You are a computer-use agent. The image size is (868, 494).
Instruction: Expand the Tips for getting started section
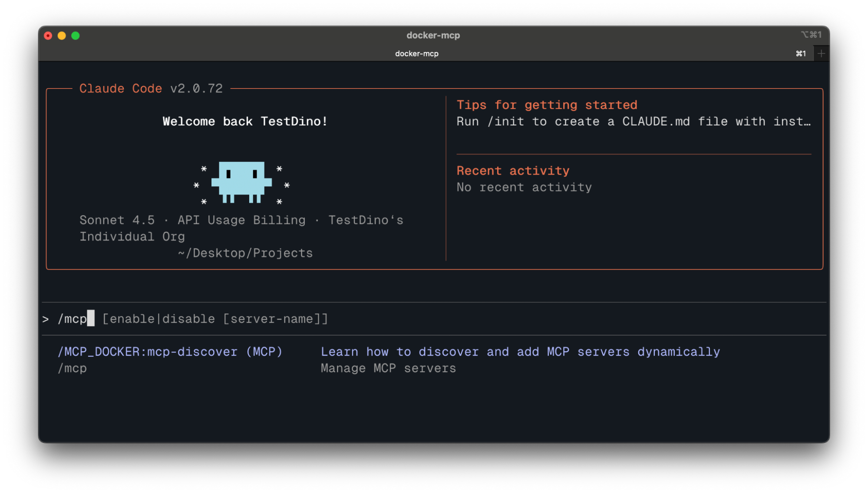[547, 105]
